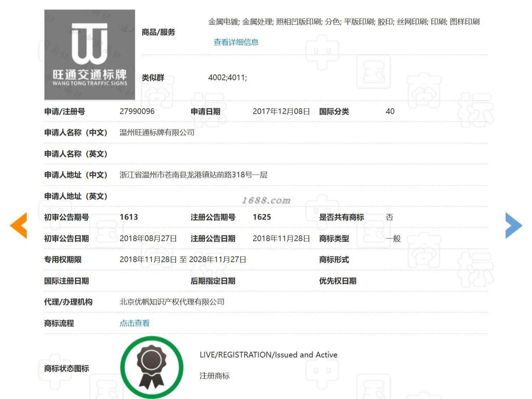Click the 申请/注册号 field label
The width and height of the screenshot is (532, 399).
tap(65, 111)
